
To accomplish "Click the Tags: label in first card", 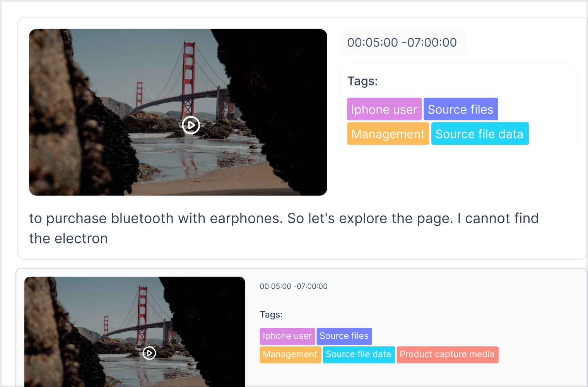I will tap(362, 81).
